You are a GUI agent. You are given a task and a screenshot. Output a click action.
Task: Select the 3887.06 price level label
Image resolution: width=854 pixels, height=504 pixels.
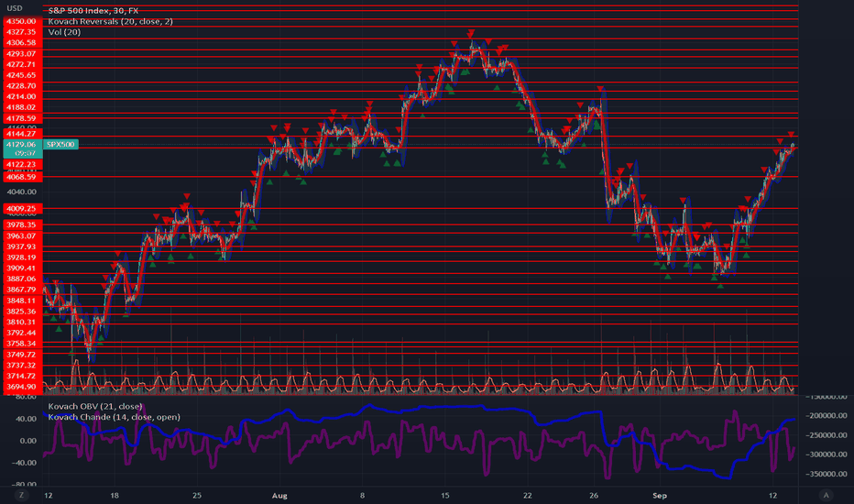click(22, 279)
